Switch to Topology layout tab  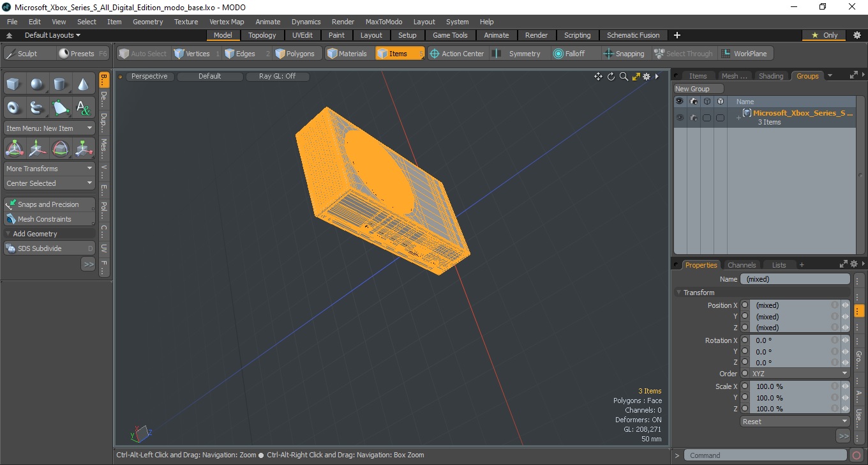click(x=262, y=35)
